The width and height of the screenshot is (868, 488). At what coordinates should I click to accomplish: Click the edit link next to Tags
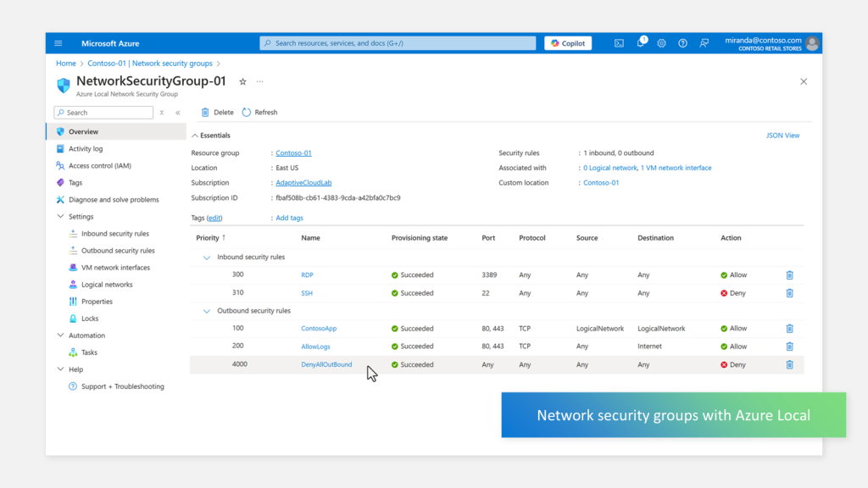click(x=214, y=218)
